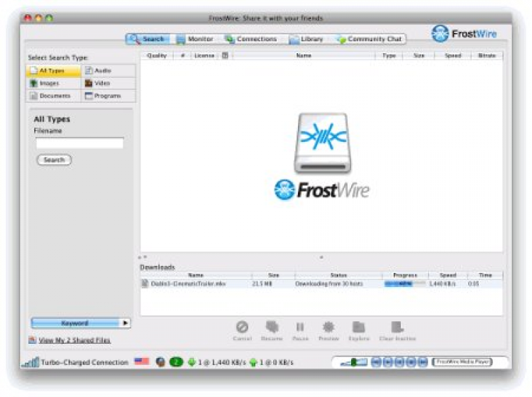Click the 21.5 MB size cell

pyautogui.click(x=262, y=284)
